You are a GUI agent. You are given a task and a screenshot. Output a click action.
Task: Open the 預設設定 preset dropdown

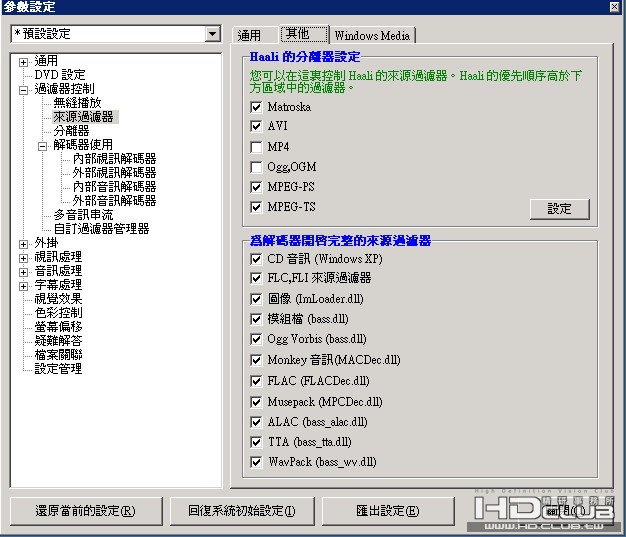click(x=213, y=34)
